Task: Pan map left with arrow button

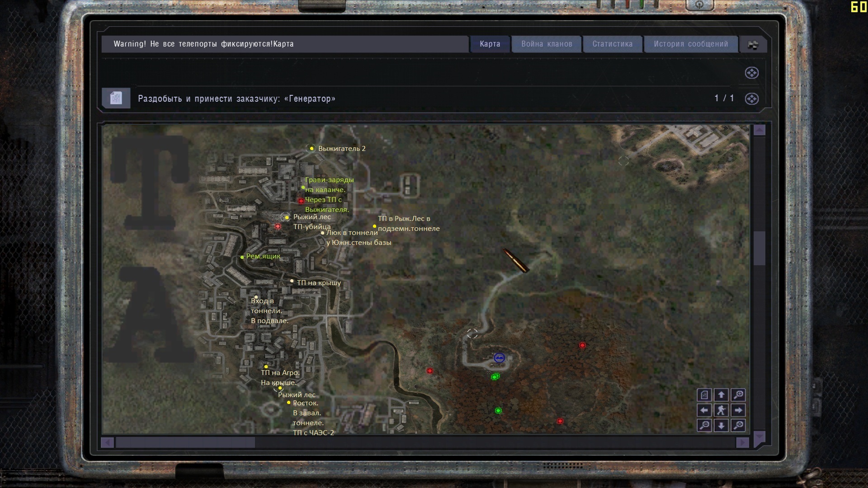Action: tap(704, 410)
